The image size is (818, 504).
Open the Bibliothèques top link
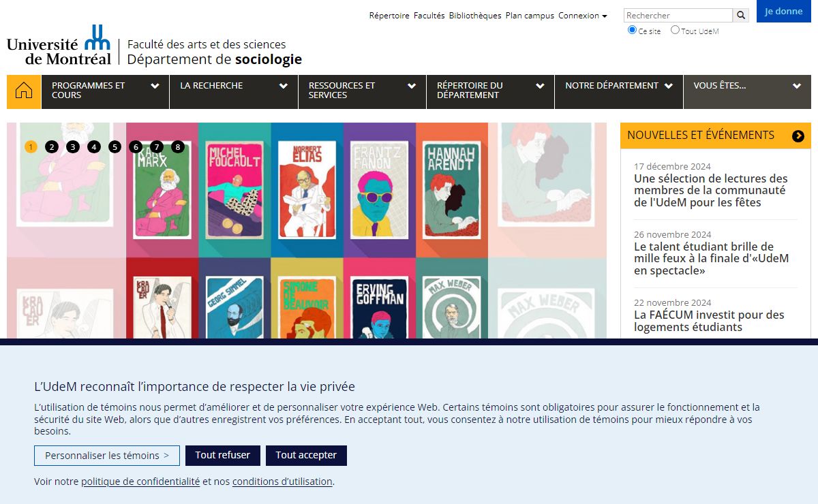pyautogui.click(x=475, y=15)
